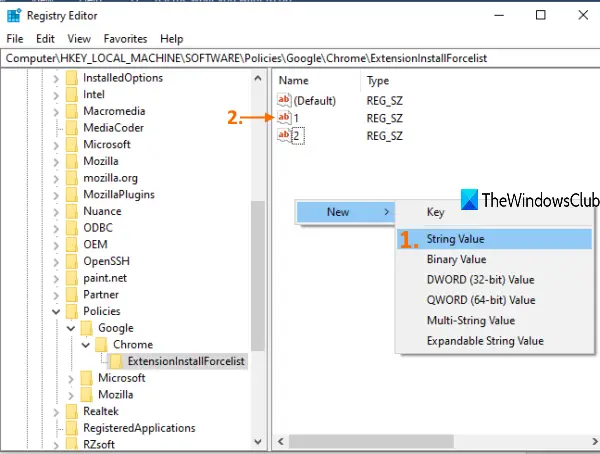Expand the InstalledOptions key
This screenshot has height=454, width=600.
tap(56, 78)
